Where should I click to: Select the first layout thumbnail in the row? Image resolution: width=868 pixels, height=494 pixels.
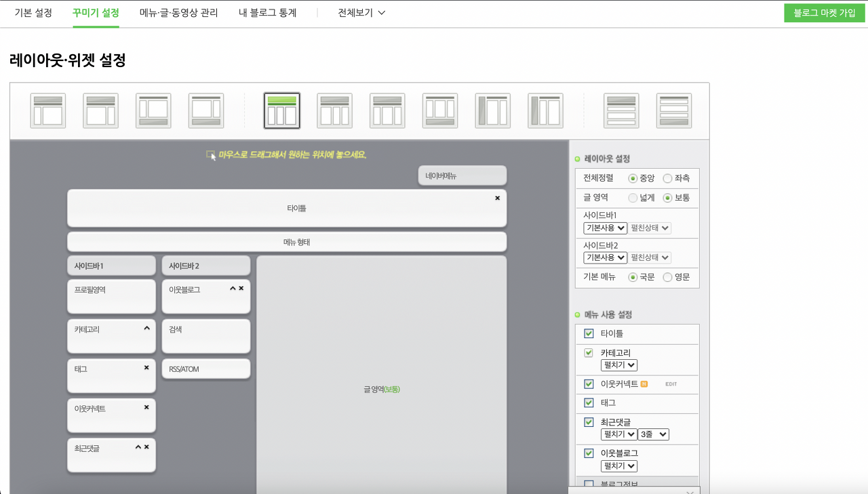47,110
